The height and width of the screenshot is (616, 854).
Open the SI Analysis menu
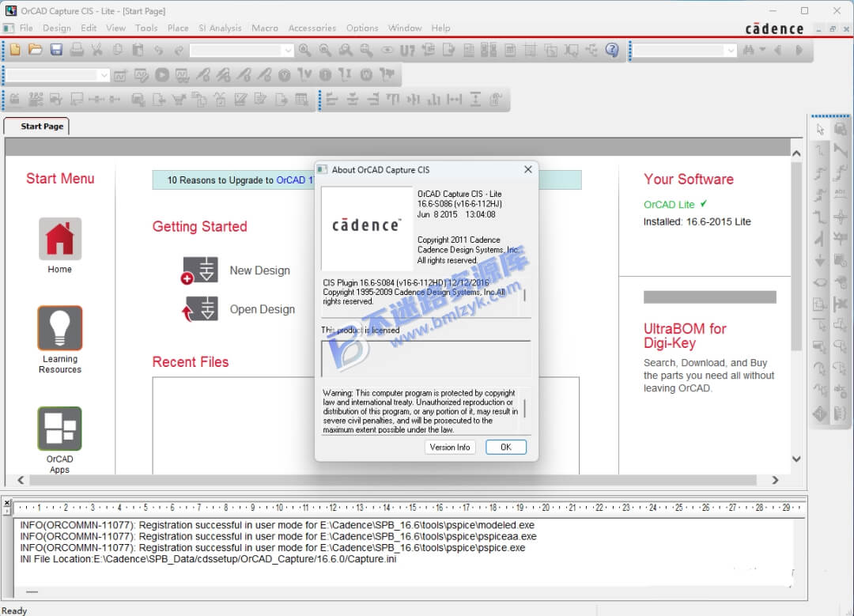(220, 28)
